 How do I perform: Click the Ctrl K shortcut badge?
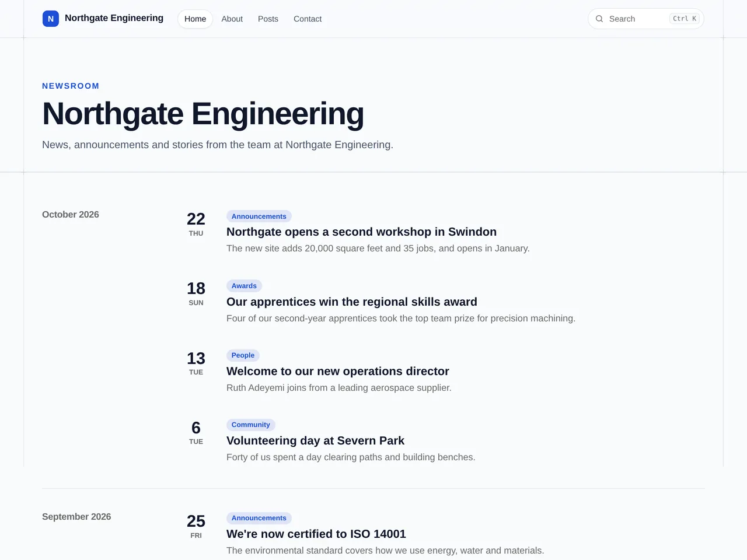(x=685, y=19)
